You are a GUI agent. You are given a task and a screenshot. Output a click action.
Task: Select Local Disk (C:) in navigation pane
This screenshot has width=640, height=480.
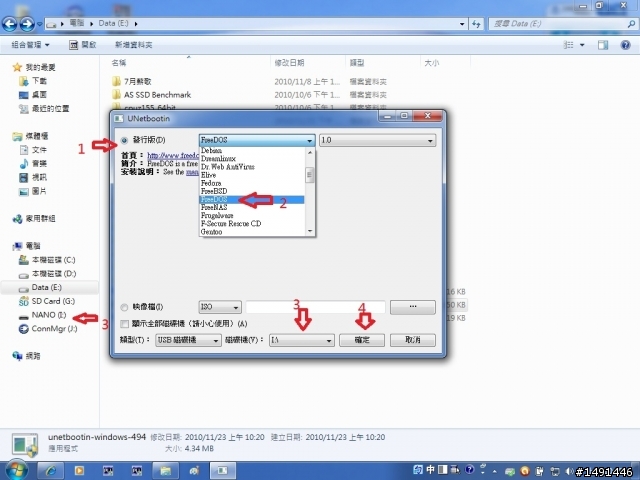coord(47,260)
